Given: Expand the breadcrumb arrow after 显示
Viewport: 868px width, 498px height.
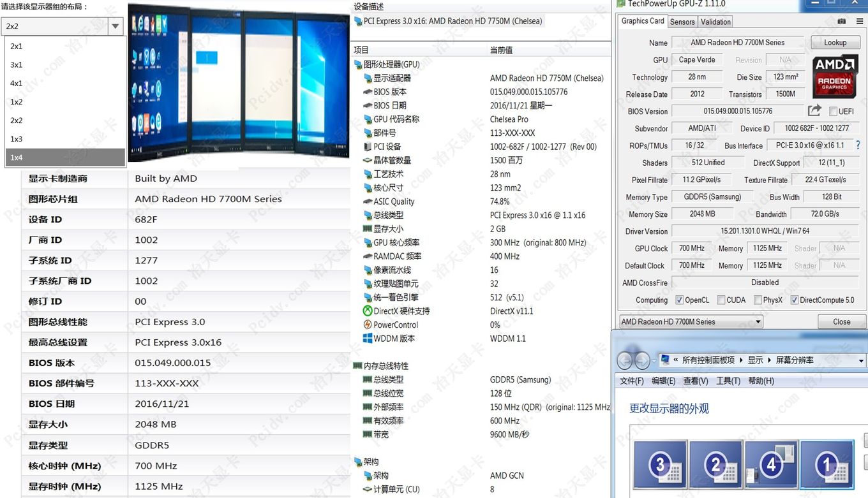Looking at the screenshot, I should [770, 360].
